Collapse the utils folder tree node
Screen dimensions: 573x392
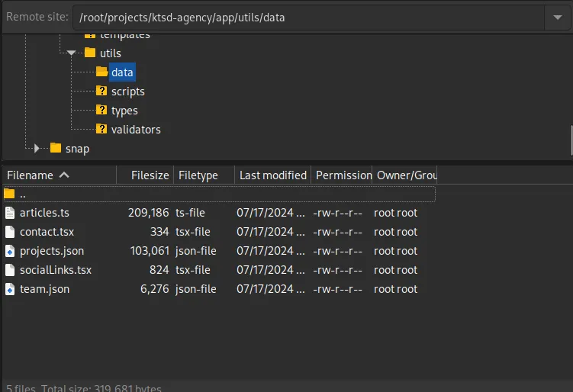[x=71, y=53]
